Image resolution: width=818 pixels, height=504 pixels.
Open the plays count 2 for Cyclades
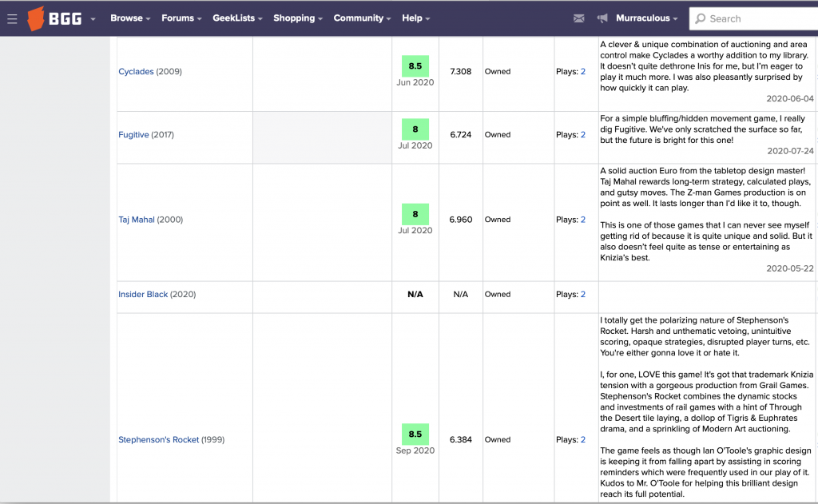[x=582, y=71]
